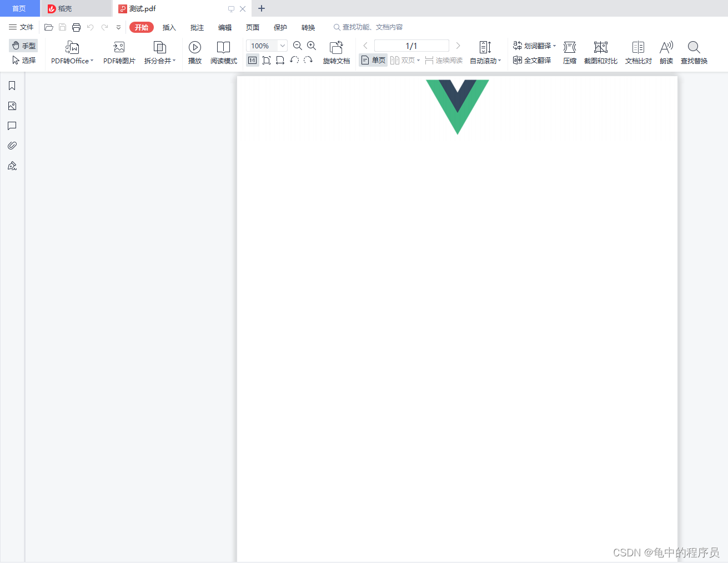Viewport: 728px width, 563px height.
Task: Click the redo arrow
Action: tap(104, 27)
